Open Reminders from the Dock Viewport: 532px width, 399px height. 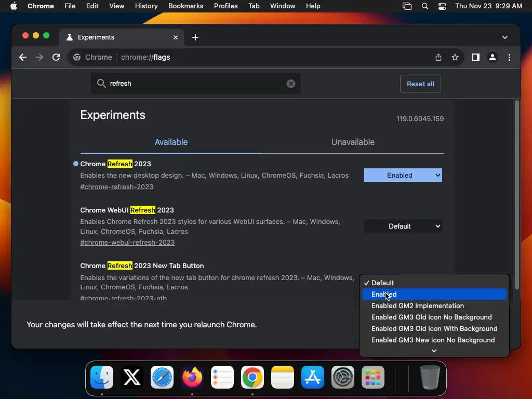pos(222,377)
